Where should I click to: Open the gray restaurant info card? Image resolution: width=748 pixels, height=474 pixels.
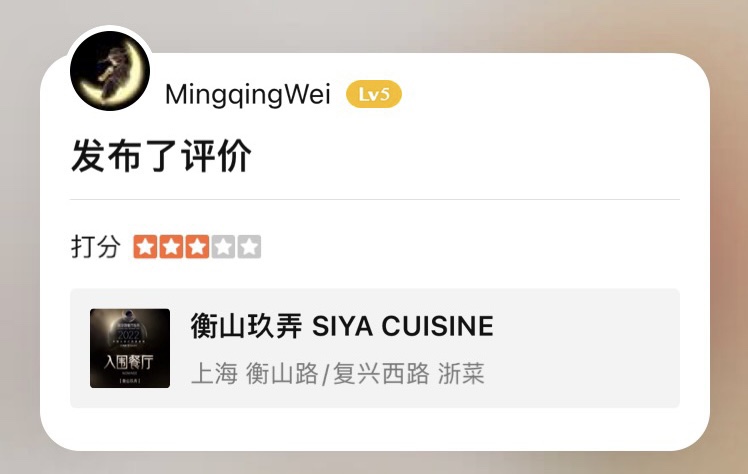point(375,348)
